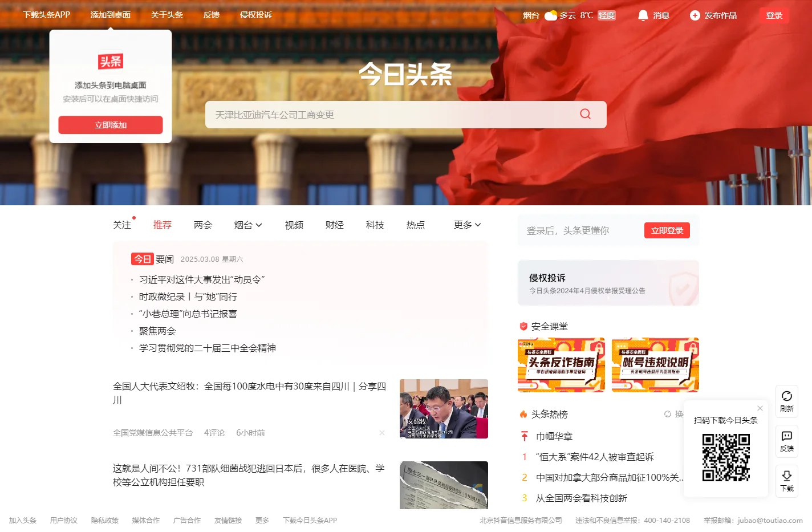Image resolution: width=812 pixels, height=532 pixels.
Task: Open headline "小巷总理"向总书记报喜
Action: [188, 314]
